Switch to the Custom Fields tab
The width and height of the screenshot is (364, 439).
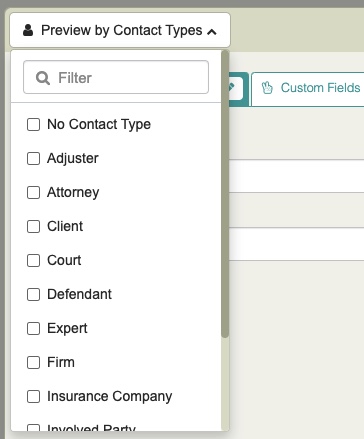[x=307, y=89]
